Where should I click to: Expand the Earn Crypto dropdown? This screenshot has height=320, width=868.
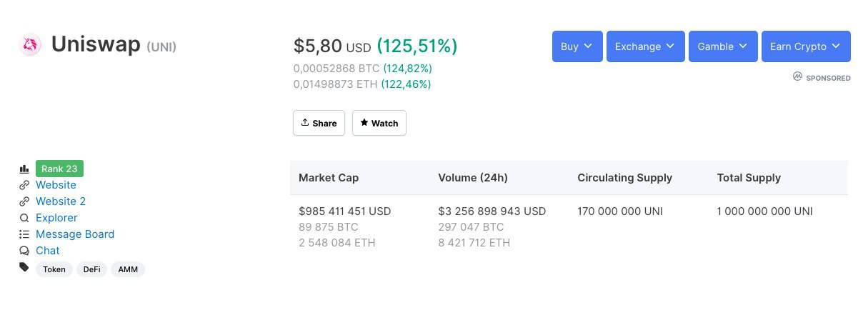pyautogui.click(x=806, y=46)
